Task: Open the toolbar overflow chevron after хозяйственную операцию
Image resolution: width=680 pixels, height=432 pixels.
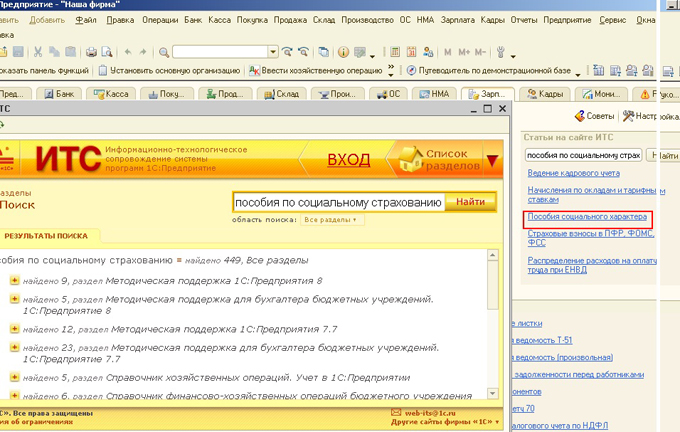Action: pos(391,70)
